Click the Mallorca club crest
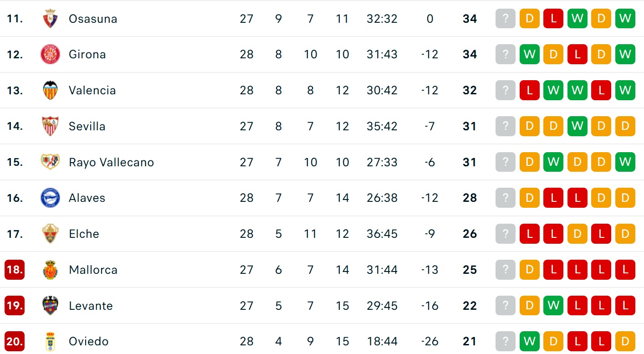Image resolution: width=644 pixels, height=354 pixels. [x=50, y=270]
